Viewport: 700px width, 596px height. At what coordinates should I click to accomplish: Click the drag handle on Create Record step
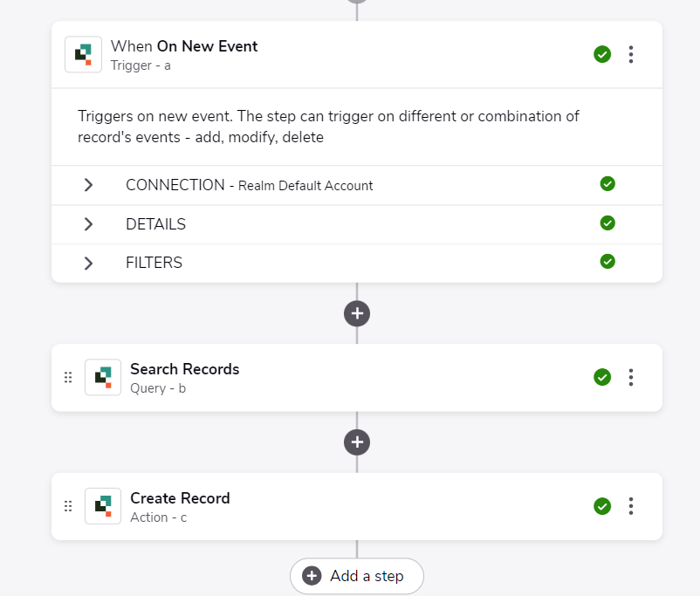tap(68, 506)
